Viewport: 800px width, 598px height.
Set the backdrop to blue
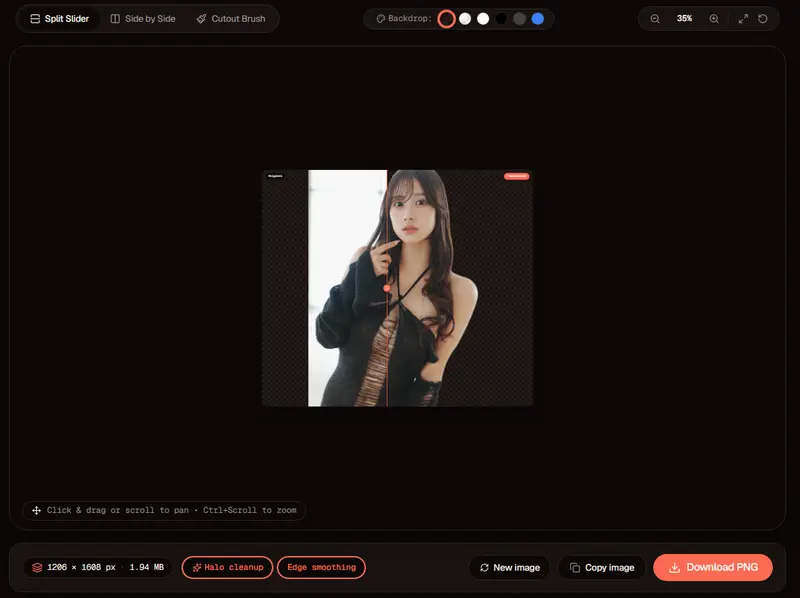(x=538, y=19)
